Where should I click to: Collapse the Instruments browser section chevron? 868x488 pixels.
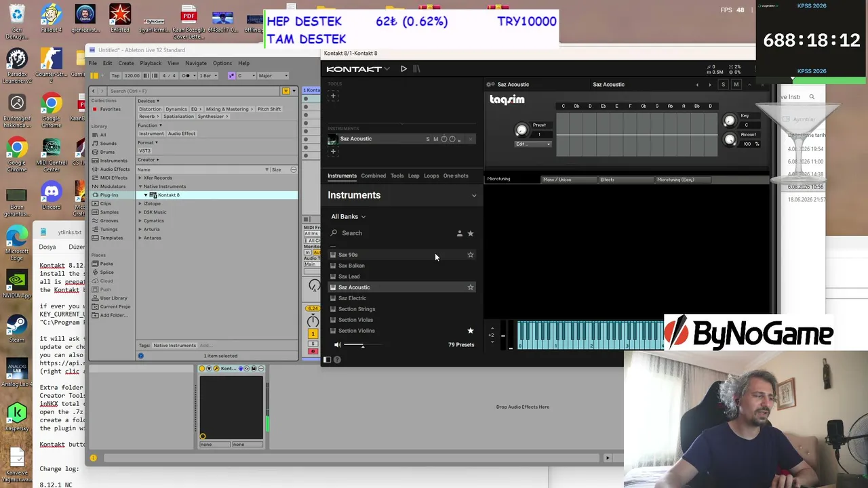[474, 195]
